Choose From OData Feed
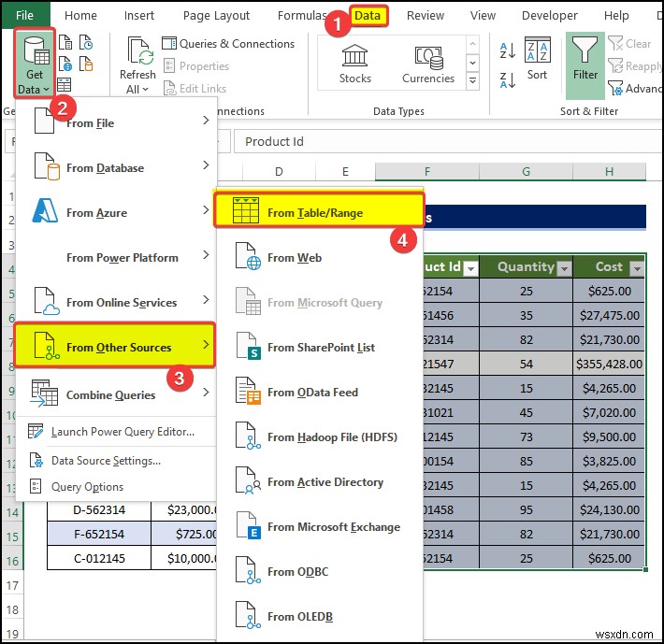Screen dimensions: 664x644 pyautogui.click(x=320, y=393)
